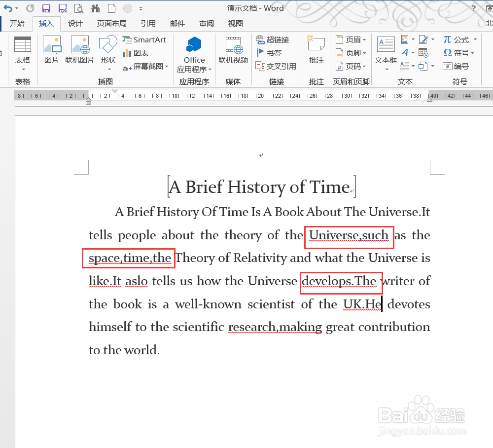
Task: Insert a cross-reference with 交叉引用
Action: pos(276,67)
